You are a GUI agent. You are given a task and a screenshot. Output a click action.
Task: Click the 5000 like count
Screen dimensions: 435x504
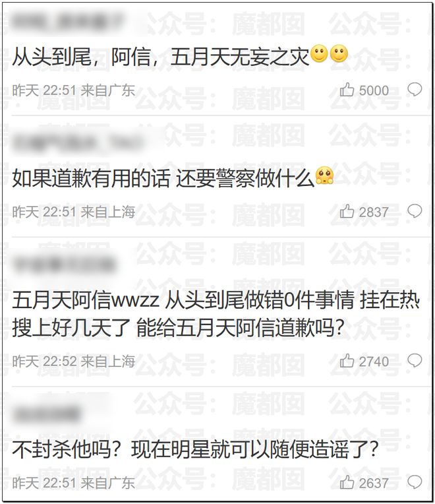[x=374, y=90]
